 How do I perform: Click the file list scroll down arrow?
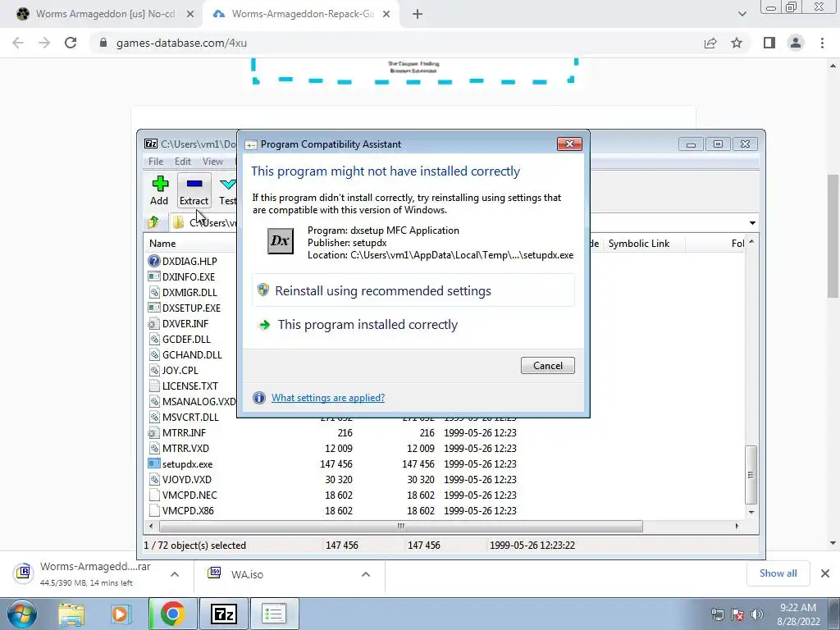(x=751, y=512)
